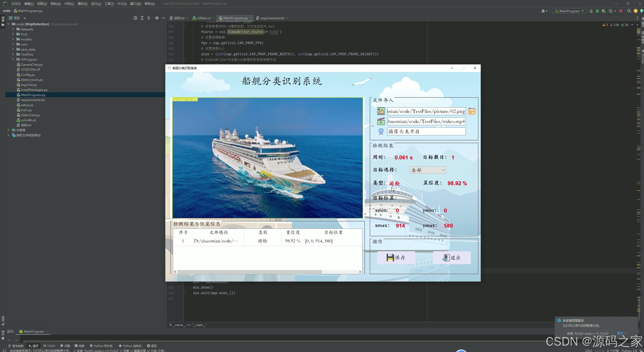Click the locate-file target icon in project panel
The height and width of the screenshot is (352, 644).
136,18
